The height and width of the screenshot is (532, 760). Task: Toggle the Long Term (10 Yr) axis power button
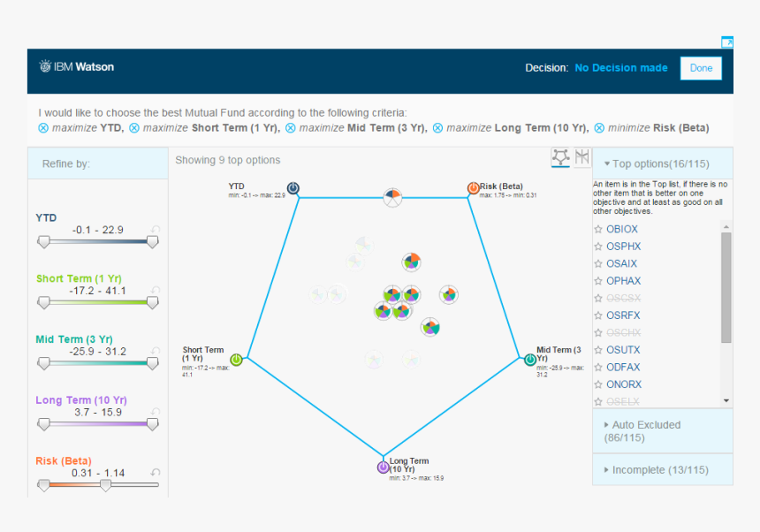pos(383,467)
